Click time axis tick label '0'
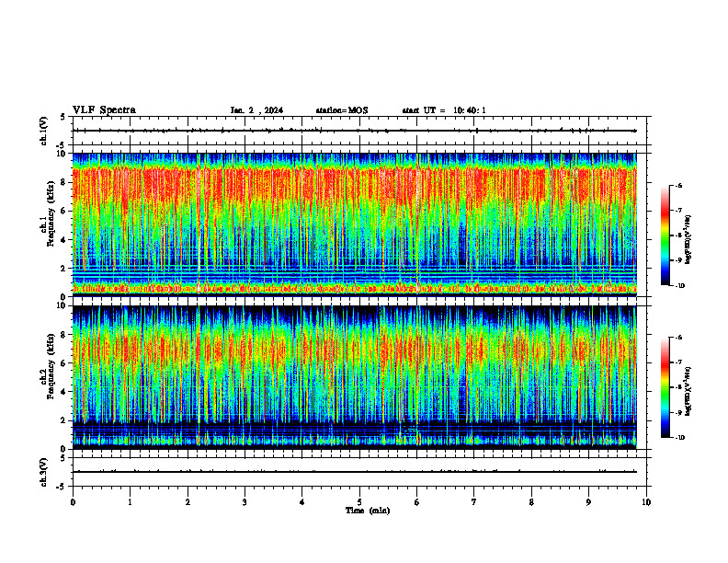This screenshot has height=563, width=728. (x=73, y=502)
